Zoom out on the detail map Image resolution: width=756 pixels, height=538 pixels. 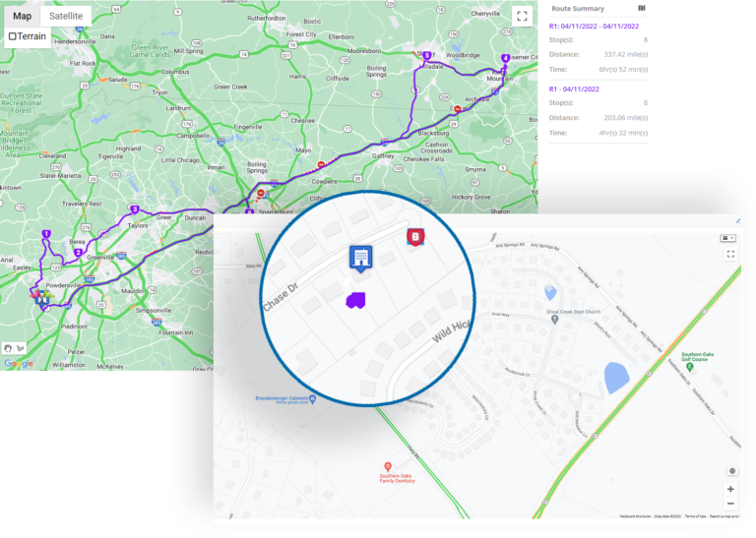tap(731, 504)
